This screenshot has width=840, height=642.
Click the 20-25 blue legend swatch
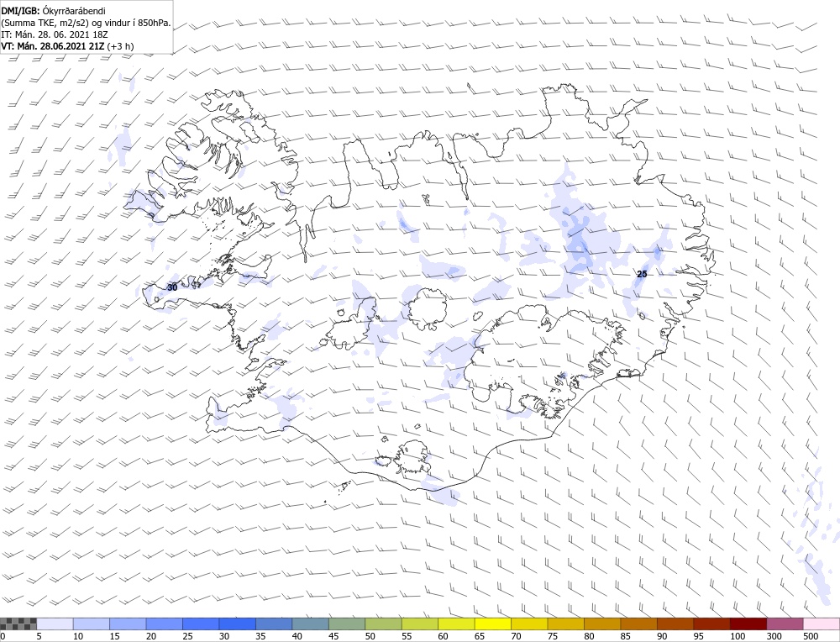164,624
